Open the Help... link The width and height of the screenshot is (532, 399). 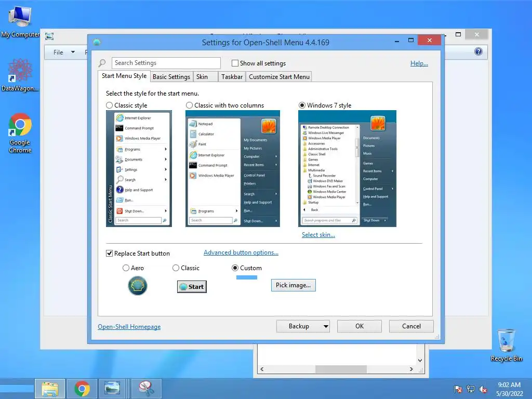coord(419,63)
